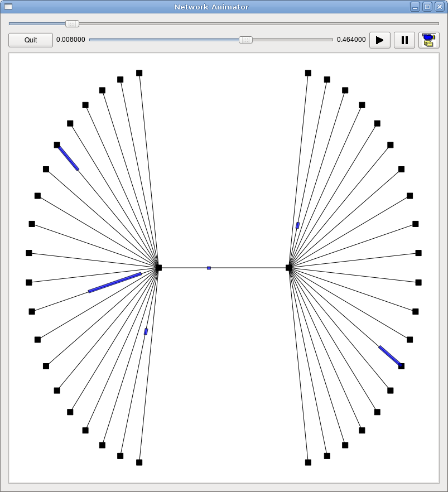Click the start time value 0.008000
The width and height of the screenshot is (448, 492).
(71, 40)
